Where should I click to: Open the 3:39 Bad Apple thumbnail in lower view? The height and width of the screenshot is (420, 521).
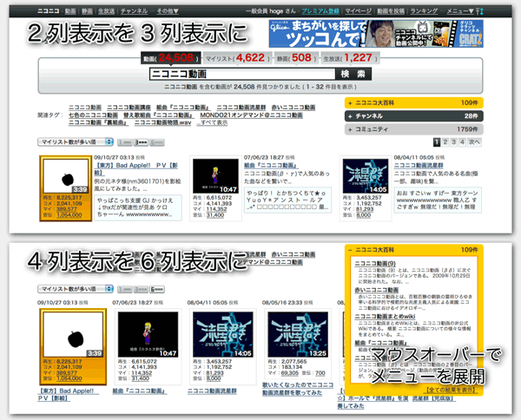pos(73,334)
